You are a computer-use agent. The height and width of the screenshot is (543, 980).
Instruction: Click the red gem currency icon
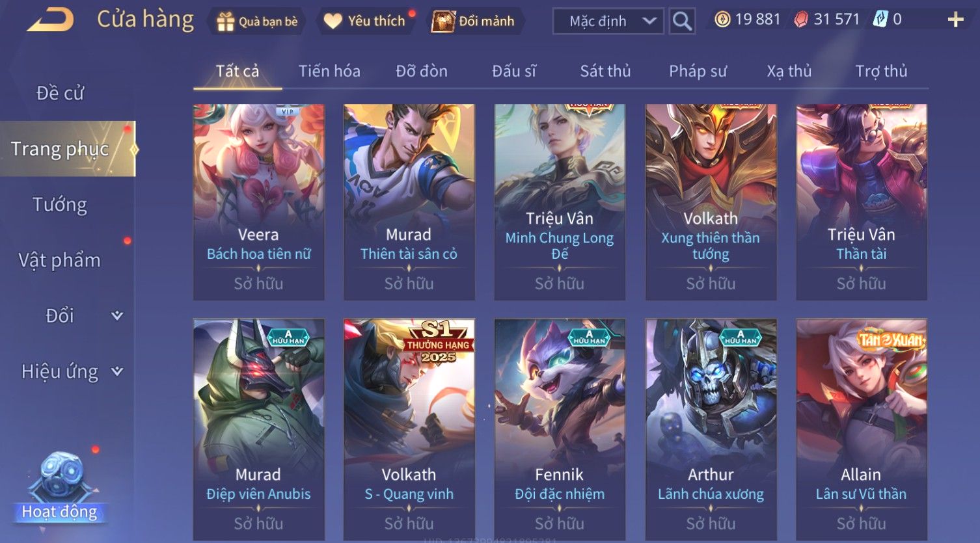click(x=801, y=20)
